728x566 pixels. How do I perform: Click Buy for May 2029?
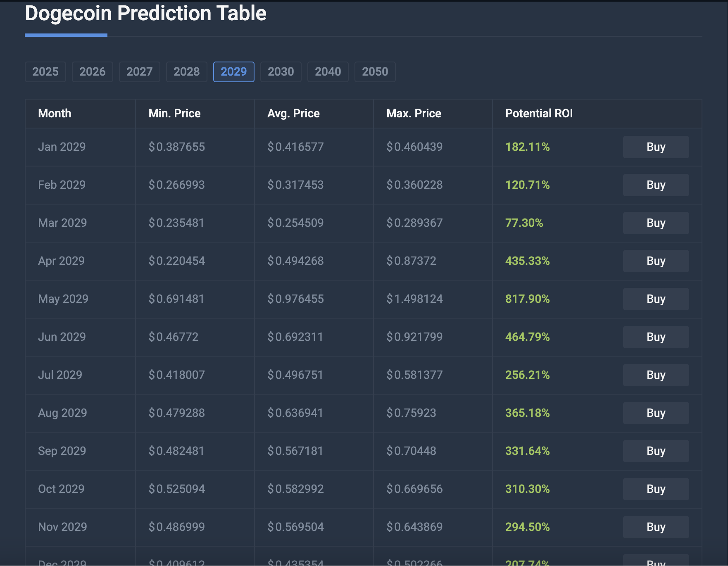click(x=656, y=299)
